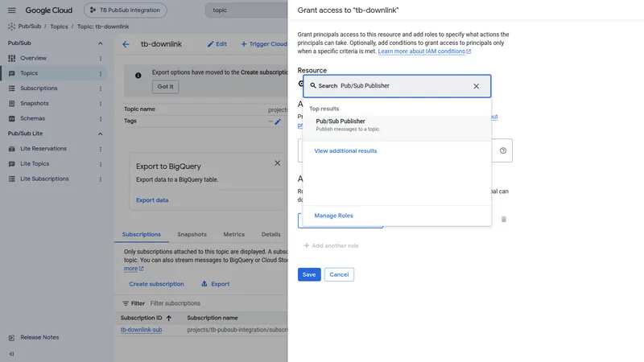Collapse the Pub/Sub sidebar section
This screenshot has height=362, width=644.
pyautogui.click(x=100, y=43)
